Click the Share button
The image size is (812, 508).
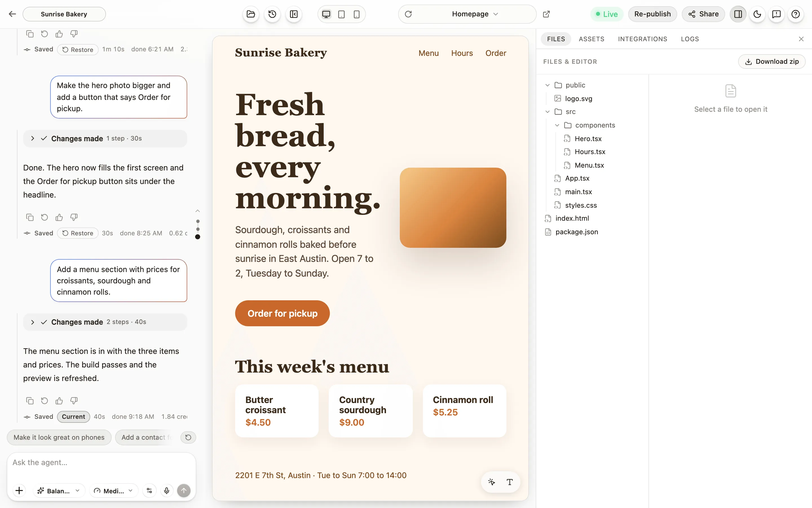tap(703, 14)
